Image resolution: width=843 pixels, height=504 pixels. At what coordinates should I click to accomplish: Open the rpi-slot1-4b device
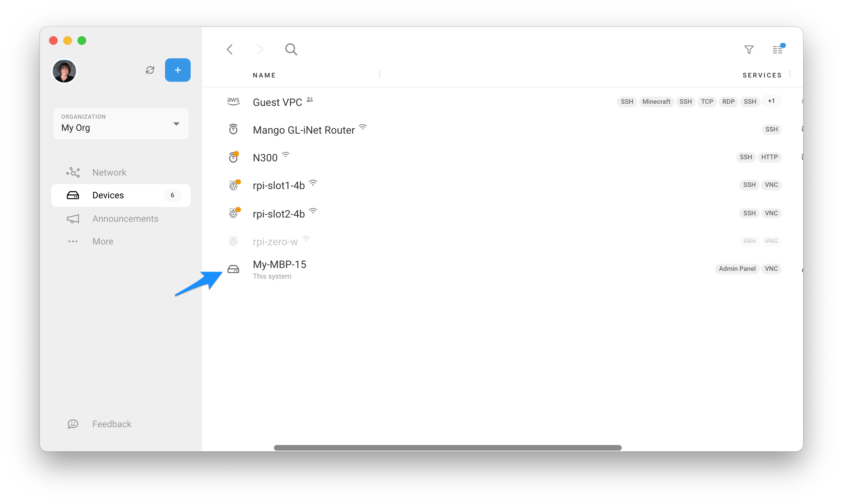pyautogui.click(x=279, y=186)
